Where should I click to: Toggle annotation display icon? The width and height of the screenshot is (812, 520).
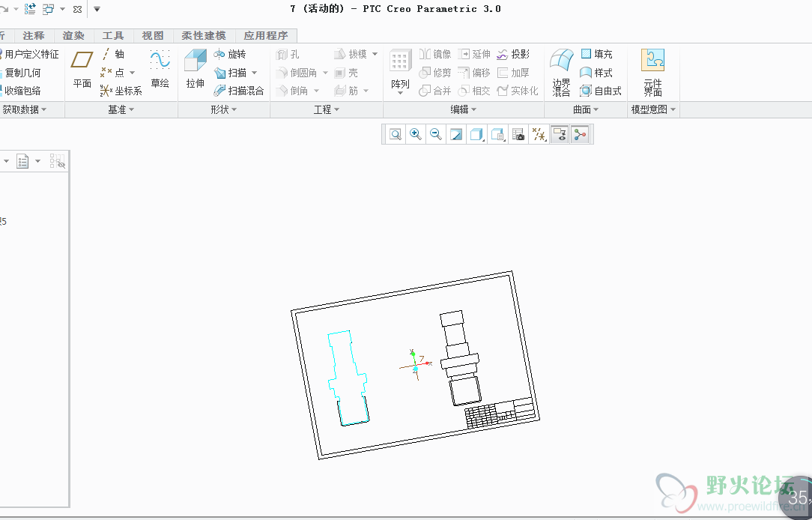[560, 135]
